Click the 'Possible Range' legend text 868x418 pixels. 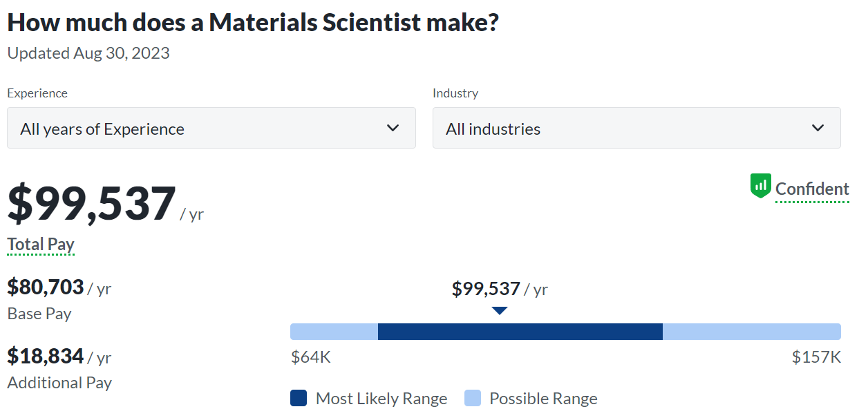pos(543,399)
